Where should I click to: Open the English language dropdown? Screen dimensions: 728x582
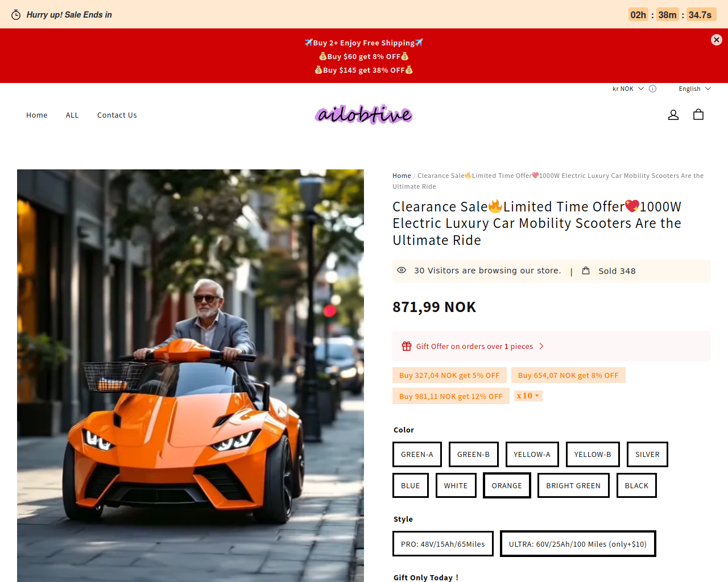(694, 89)
